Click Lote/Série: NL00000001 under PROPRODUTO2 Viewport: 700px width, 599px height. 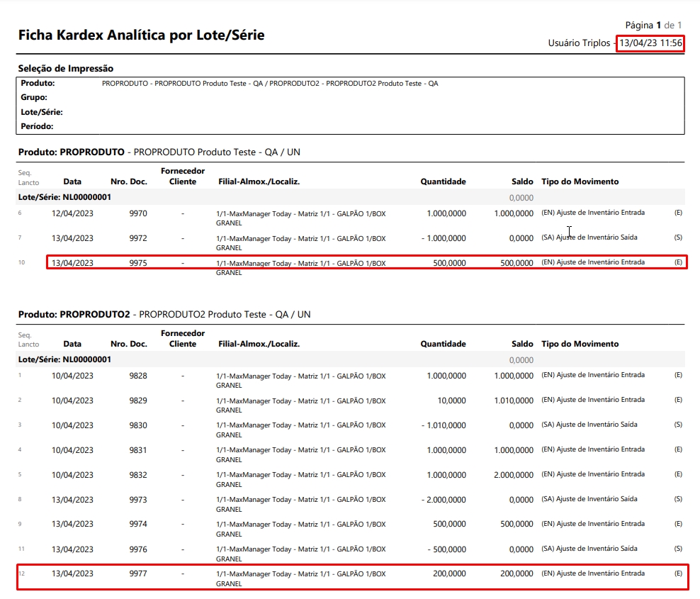pyautogui.click(x=64, y=359)
